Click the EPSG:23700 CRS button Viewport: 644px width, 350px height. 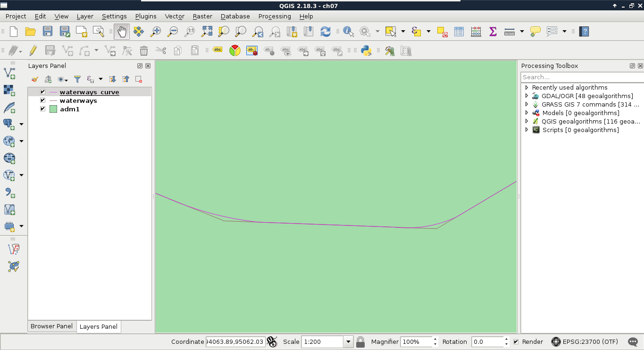pos(584,342)
